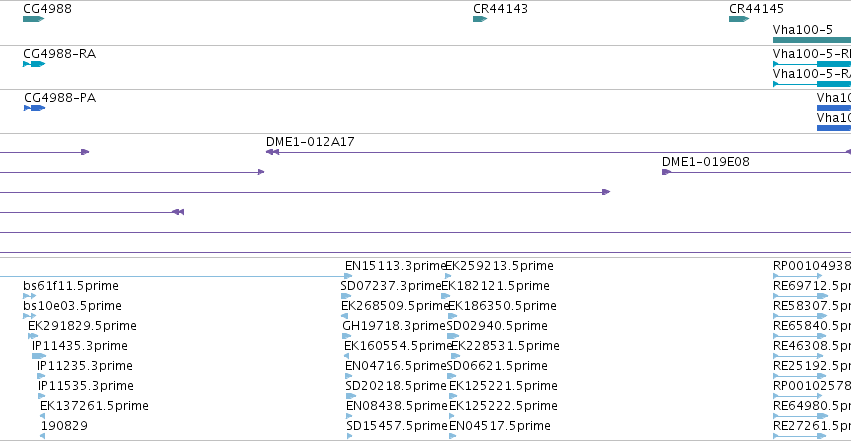This screenshot has width=851, height=441.
Task: Select the EN15113.3prime EST label
Action: tap(395, 266)
